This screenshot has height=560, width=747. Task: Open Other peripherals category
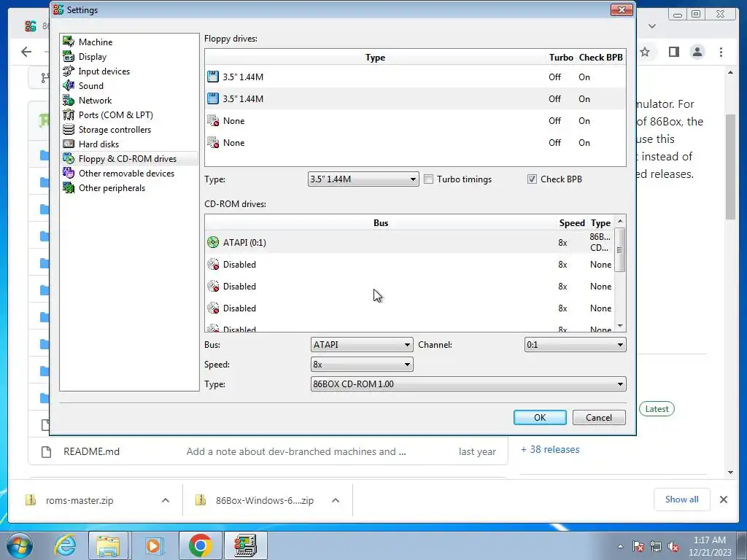(x=112, y=188)
